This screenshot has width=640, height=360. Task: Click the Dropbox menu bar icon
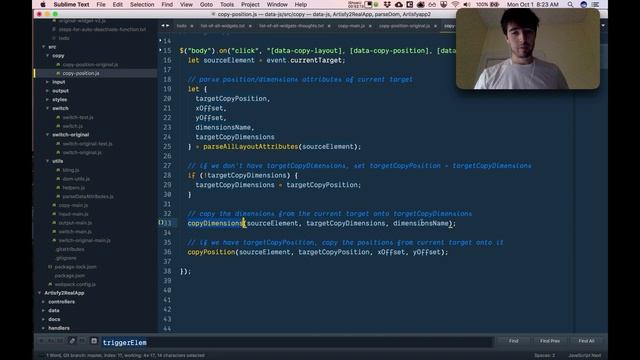388,4
